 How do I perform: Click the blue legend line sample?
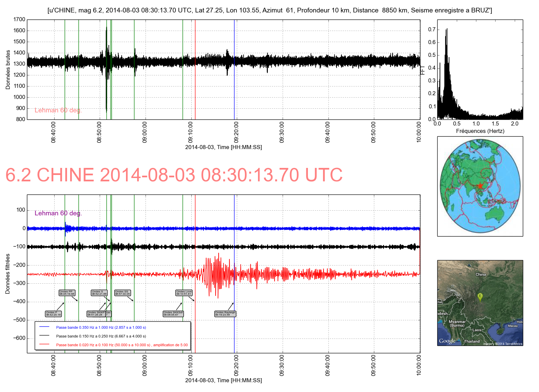click(x=44, y=327)
